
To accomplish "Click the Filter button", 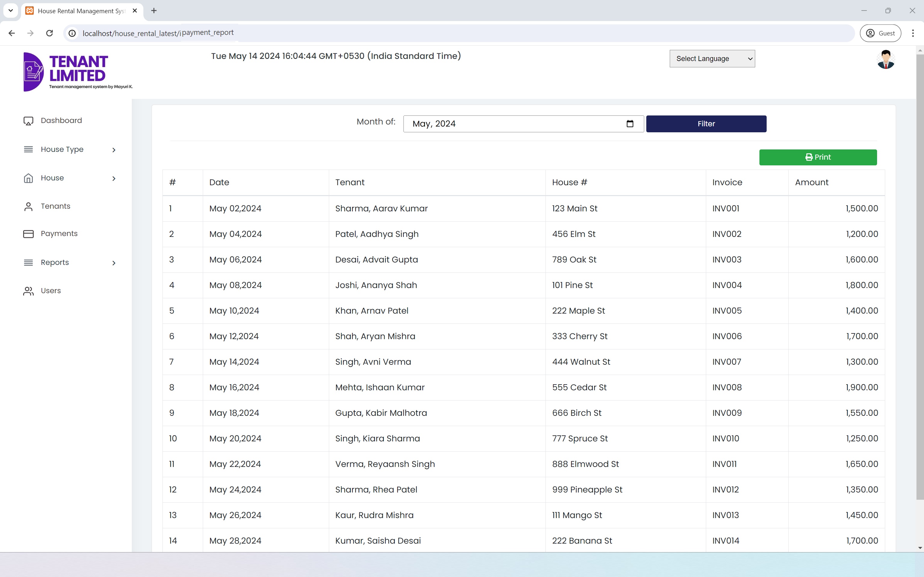I will [706, 124].
